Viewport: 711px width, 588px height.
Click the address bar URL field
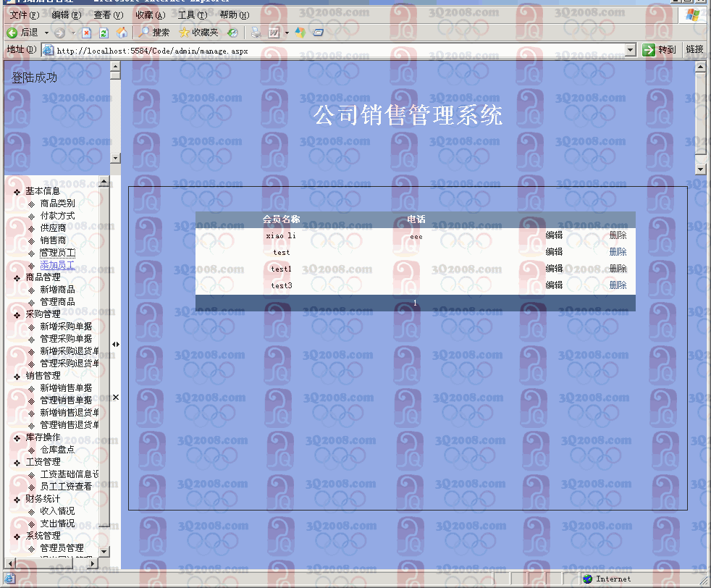[x=340, y=50]
